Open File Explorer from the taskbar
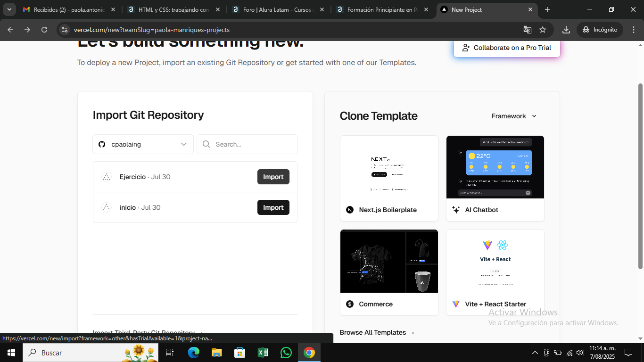644x362 pixels. [216, 353]
